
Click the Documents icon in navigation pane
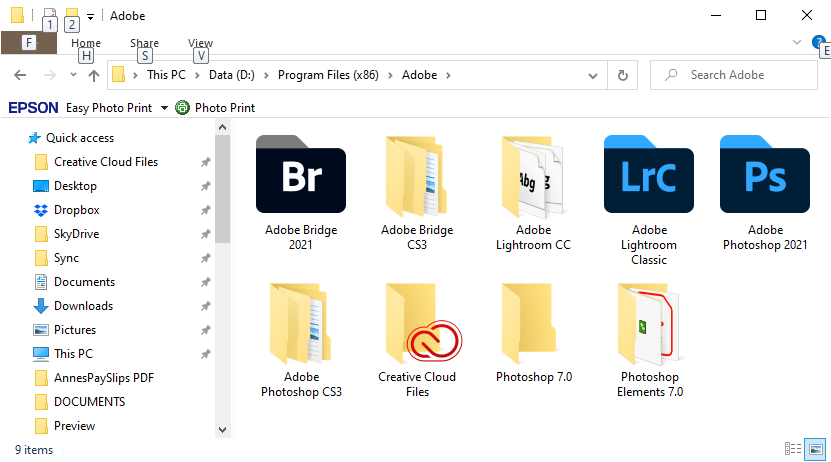(41, 282)
